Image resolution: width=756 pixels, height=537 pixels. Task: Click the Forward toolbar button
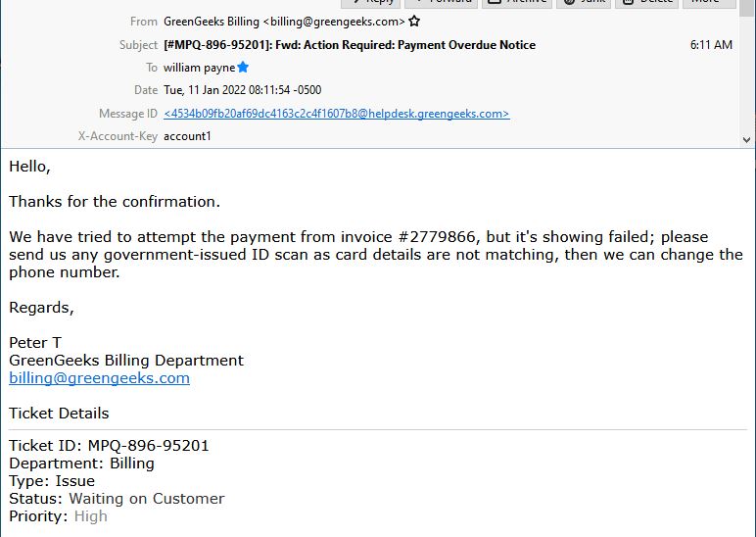pos(441,2)
